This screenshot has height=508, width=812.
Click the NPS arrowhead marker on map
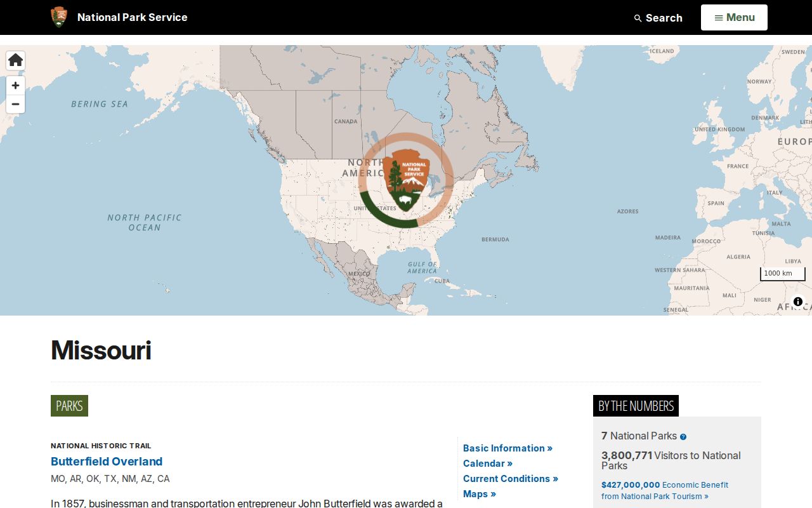[x=406, y=180]
